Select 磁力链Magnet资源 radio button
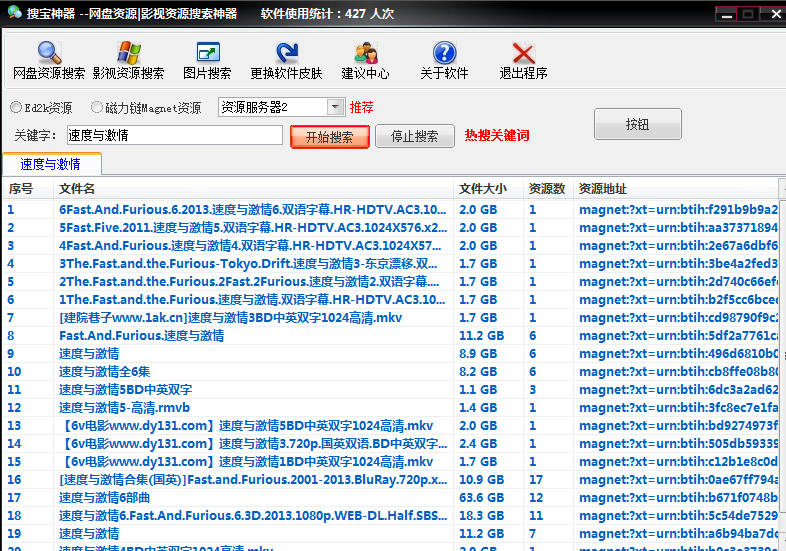The height and width of the screenshot is (551, 786). pyautogui.click(x=97, y=107)
